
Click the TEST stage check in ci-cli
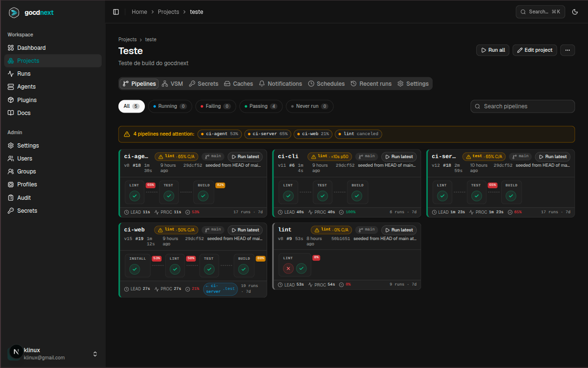[322, 195]
